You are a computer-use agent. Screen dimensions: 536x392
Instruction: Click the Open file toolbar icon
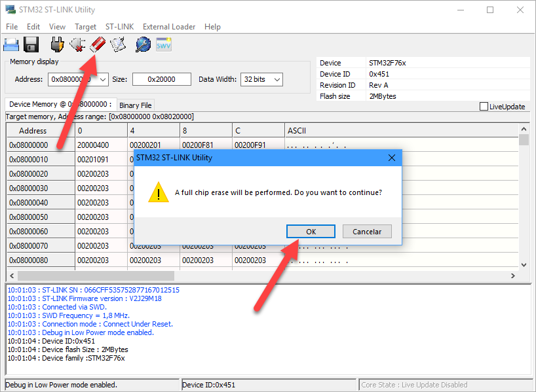point(11,45)
